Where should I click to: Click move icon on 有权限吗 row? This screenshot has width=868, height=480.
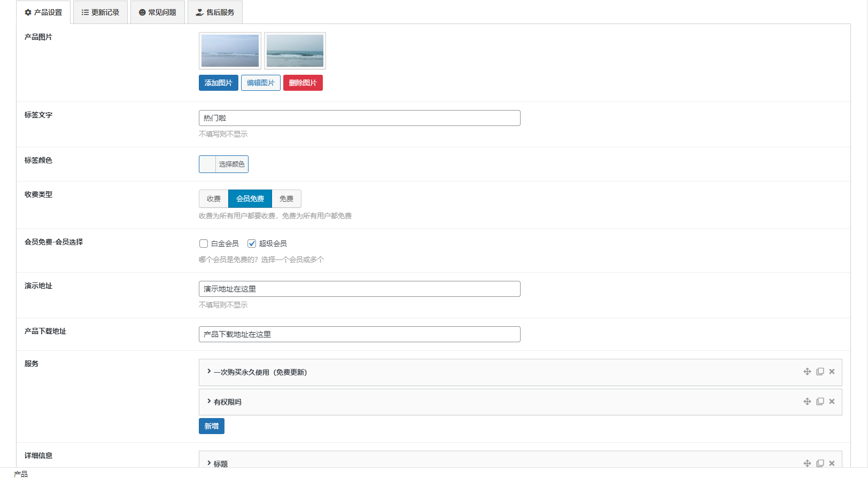pos(807,402)
